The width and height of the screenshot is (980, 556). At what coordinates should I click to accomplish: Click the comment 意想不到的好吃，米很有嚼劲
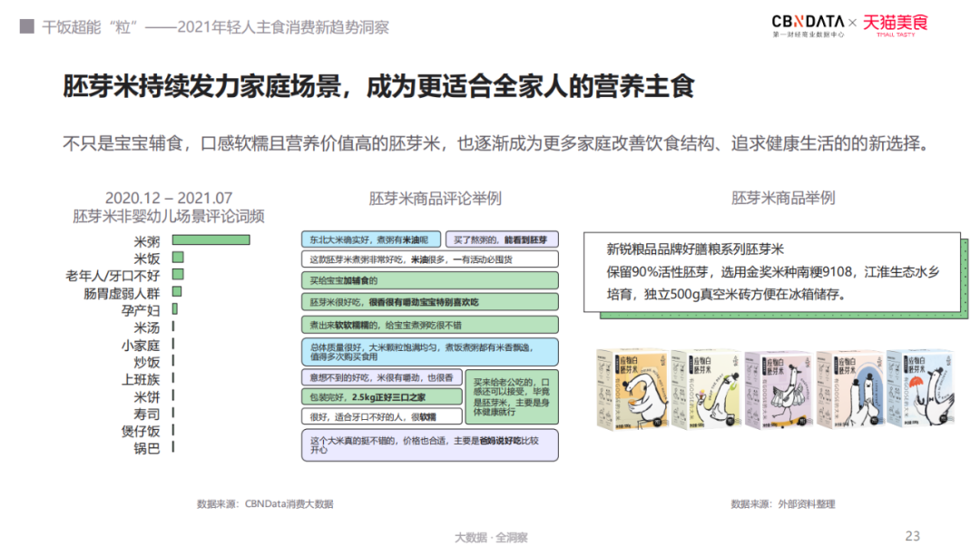(x=382, y=377)
